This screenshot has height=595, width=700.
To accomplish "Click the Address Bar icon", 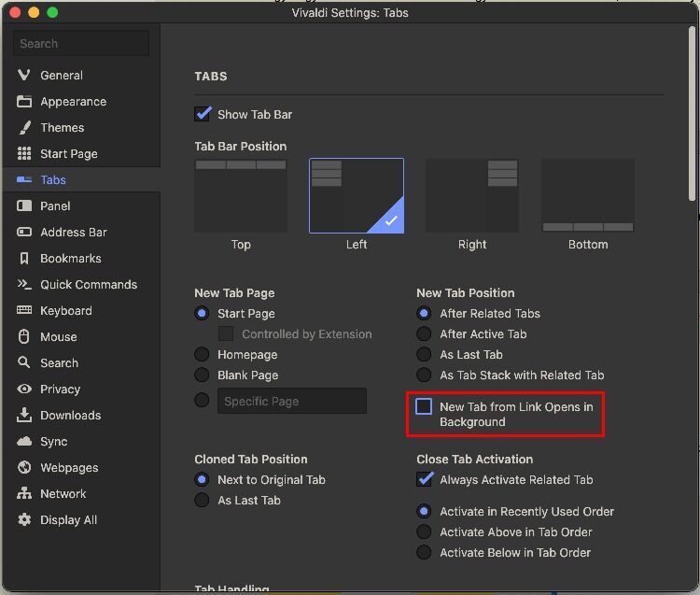I will coord(24,232).
